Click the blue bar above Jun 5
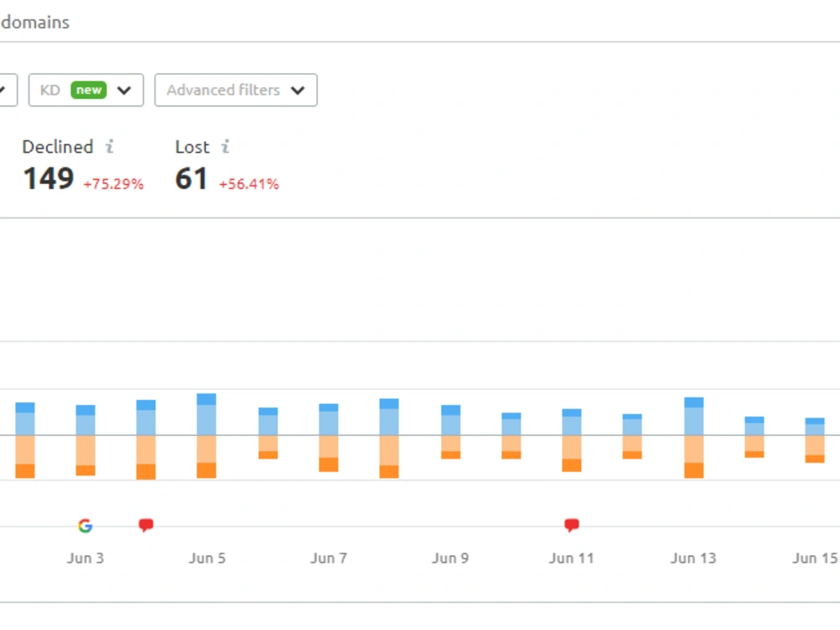This screenshot has height=630, width=840. pyautogui.click(x=207, y=414)
